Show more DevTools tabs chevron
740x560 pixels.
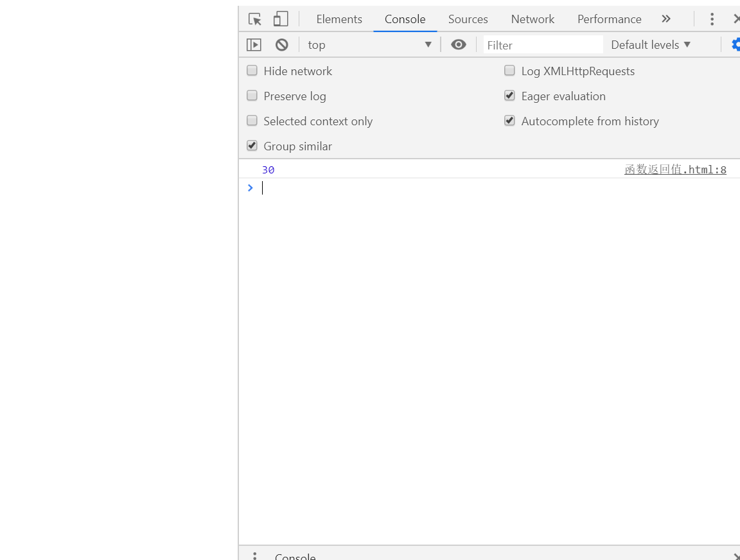[666, 19]
